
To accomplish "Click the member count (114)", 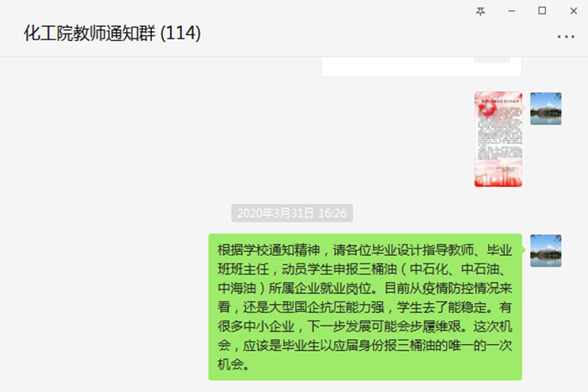I will pos(181,34).
